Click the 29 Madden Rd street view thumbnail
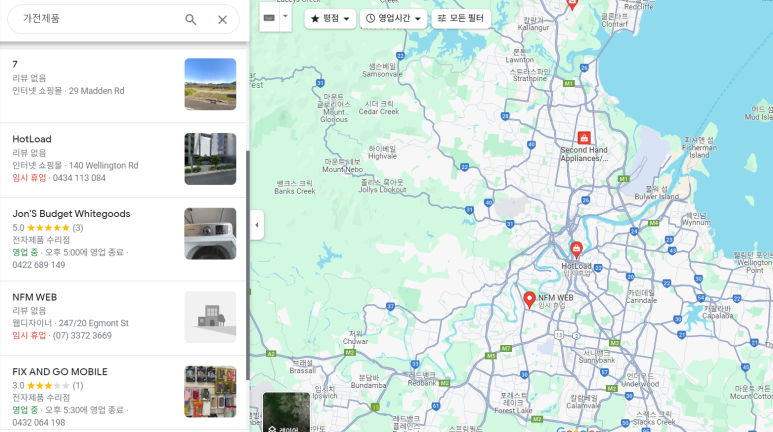The height and width of the screenshot is (432, 773). point(210,84)
